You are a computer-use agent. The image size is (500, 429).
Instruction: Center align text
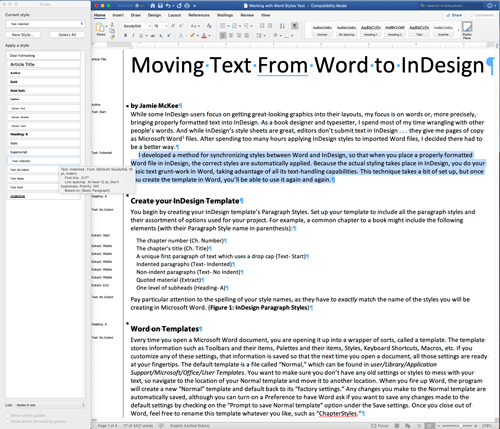coord(231,36)
